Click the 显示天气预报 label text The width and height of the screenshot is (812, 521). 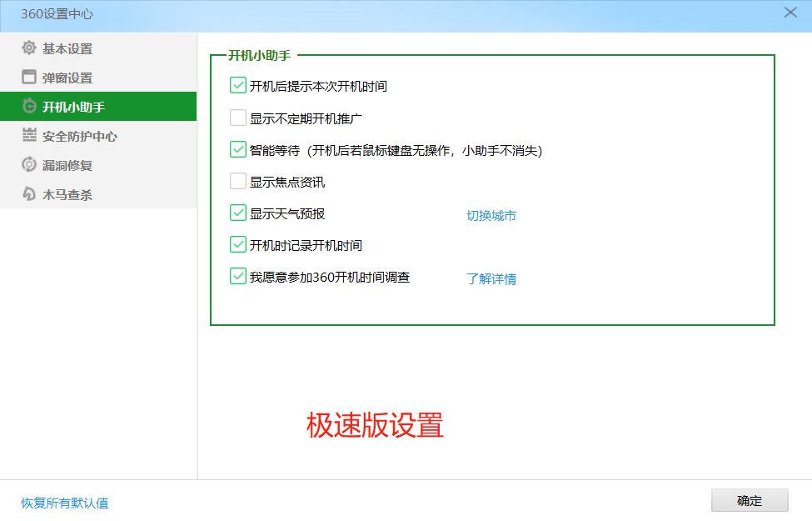pos(286,213)
